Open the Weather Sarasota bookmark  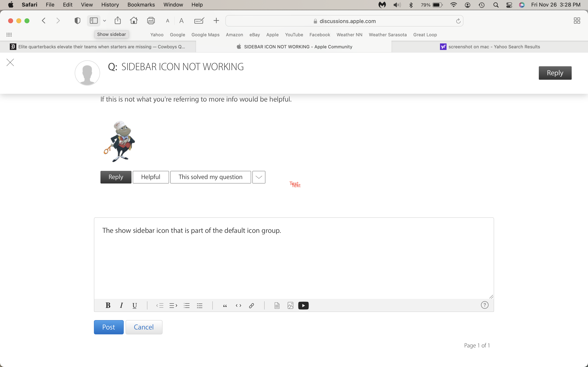click(x=388, y=35)
